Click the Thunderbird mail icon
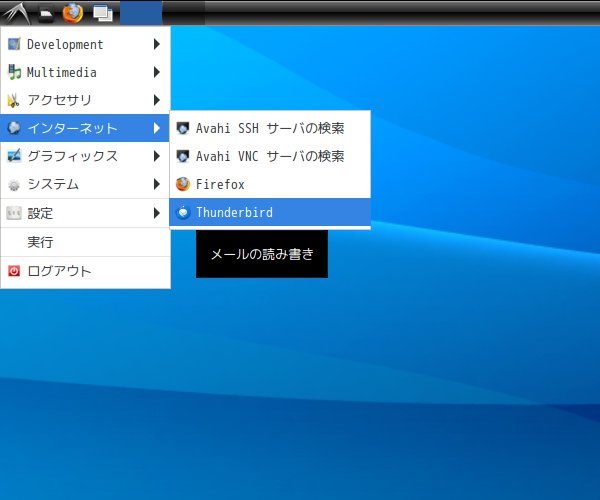600x500 pixels. [x=183, y=212]
